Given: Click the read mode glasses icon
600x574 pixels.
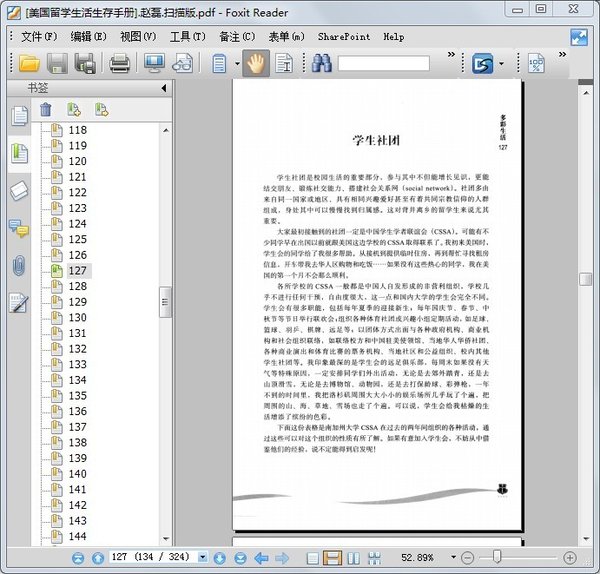Looking at the screenshot, I should [x=183, y=63].
